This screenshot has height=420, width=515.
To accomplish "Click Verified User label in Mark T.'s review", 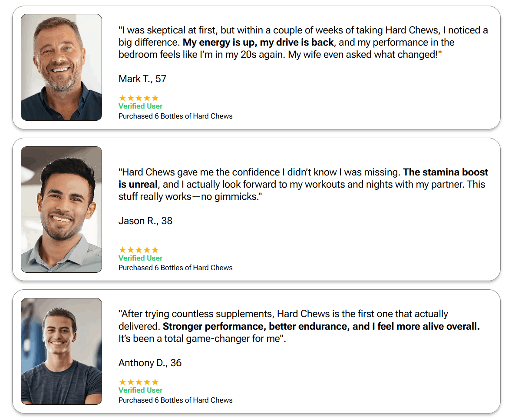I will click(140, 106).
